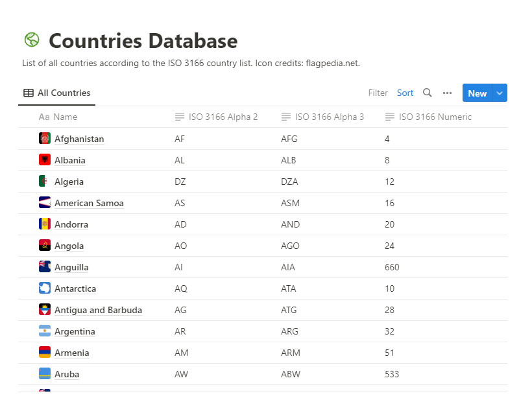Click the Sort button
Viewport: 532px width, 411px height.
(x=405, y=93)
